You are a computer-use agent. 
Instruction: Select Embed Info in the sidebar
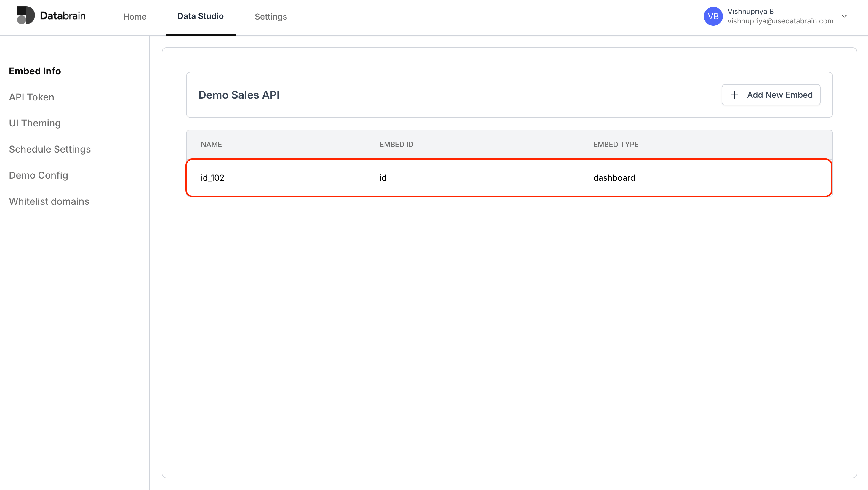(x=35, y=71)
